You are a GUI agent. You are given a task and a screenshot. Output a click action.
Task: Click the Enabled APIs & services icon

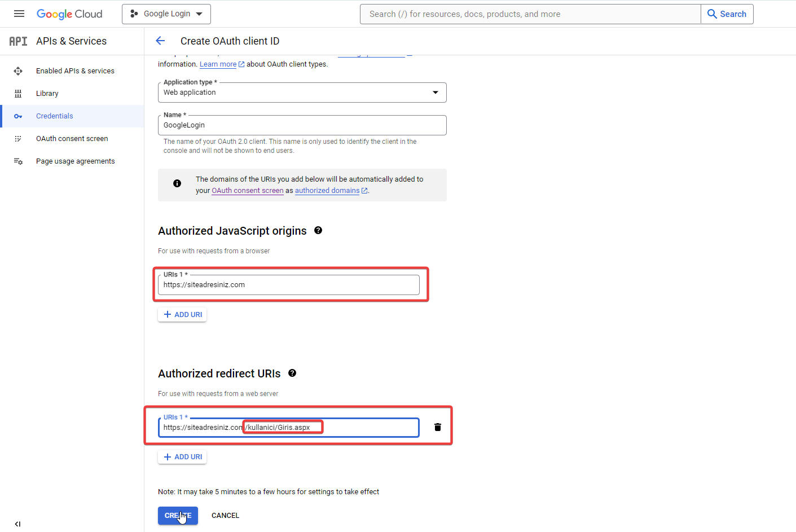point(18,71)
